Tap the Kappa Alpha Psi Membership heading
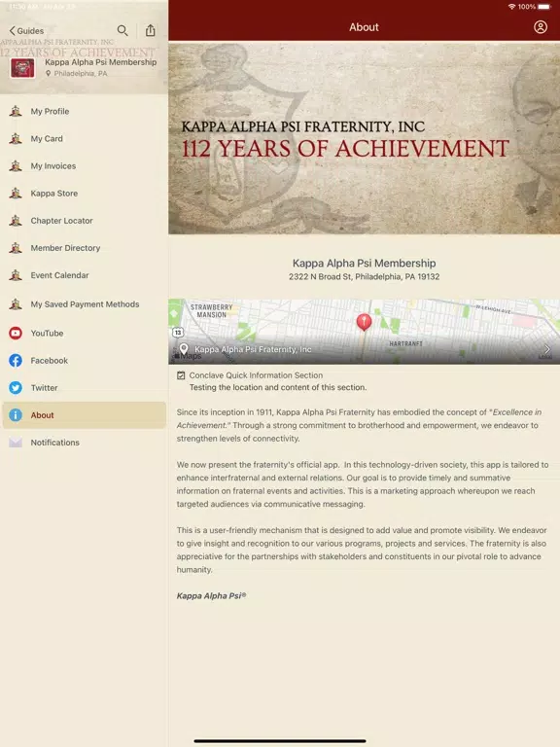The height and width of the screenshot is (747, 560). (365, 263)
